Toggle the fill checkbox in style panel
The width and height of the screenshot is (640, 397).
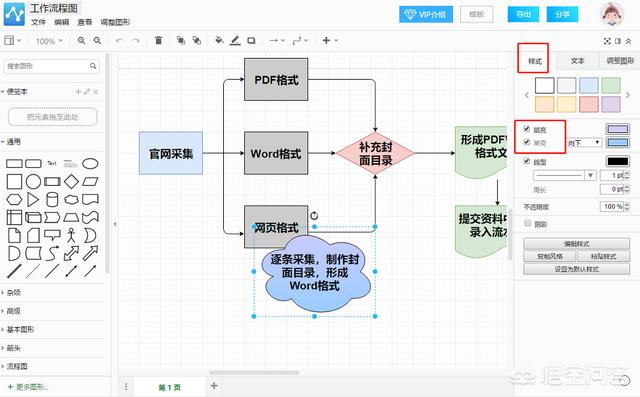point(527,129)
